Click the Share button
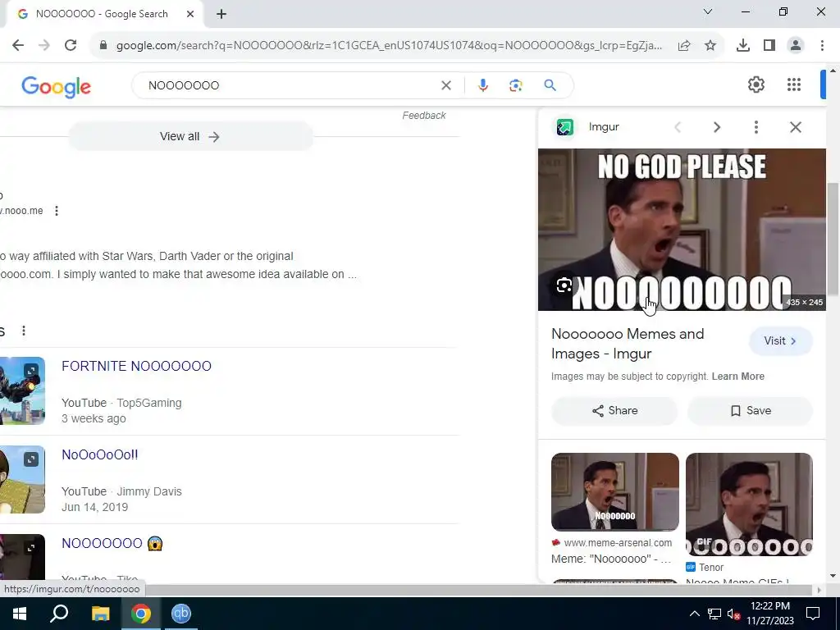Image resolution: width=840 pixels, height=630 pixels. click(614, 411)
